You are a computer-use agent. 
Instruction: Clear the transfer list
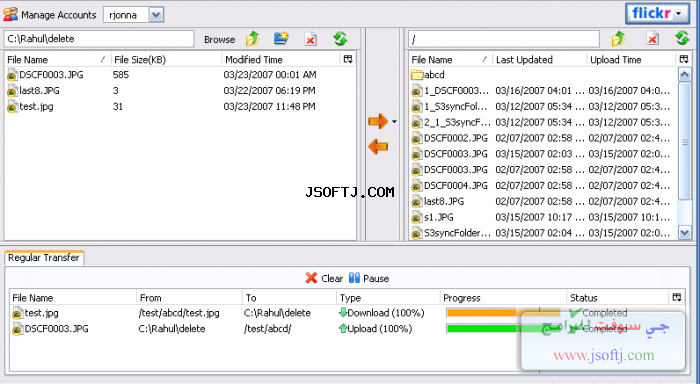(325, 278)
